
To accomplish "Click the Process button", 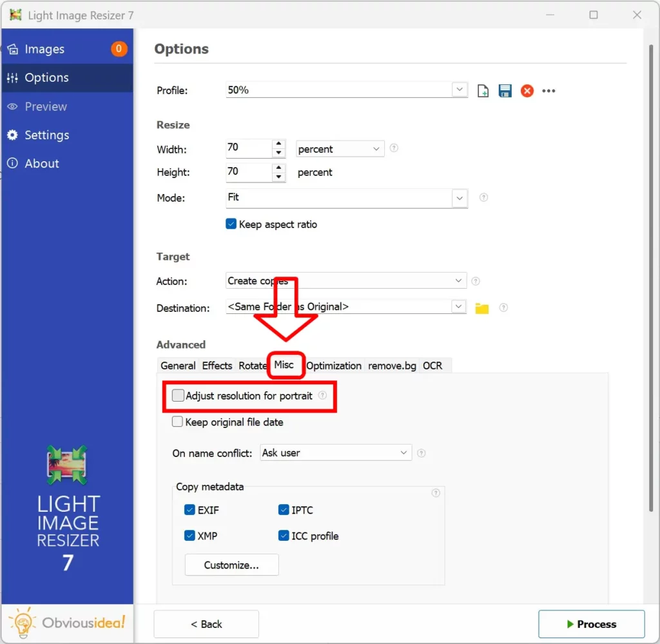I will (x=591, y=623).
